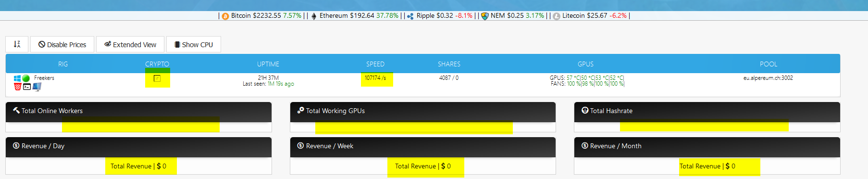This screenshot has height=179, width=868.
Task: Sort by the RIG column header
Action: click(63, 64)
